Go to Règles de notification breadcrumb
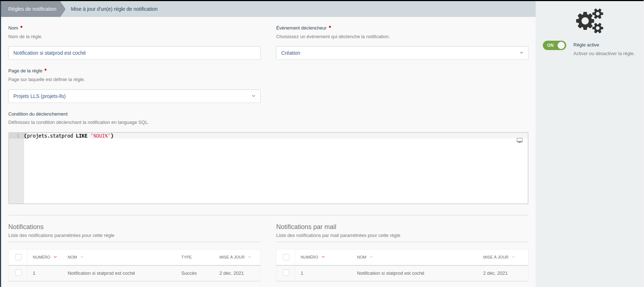The width and height of the screenshot is (644, 287). 32,9
